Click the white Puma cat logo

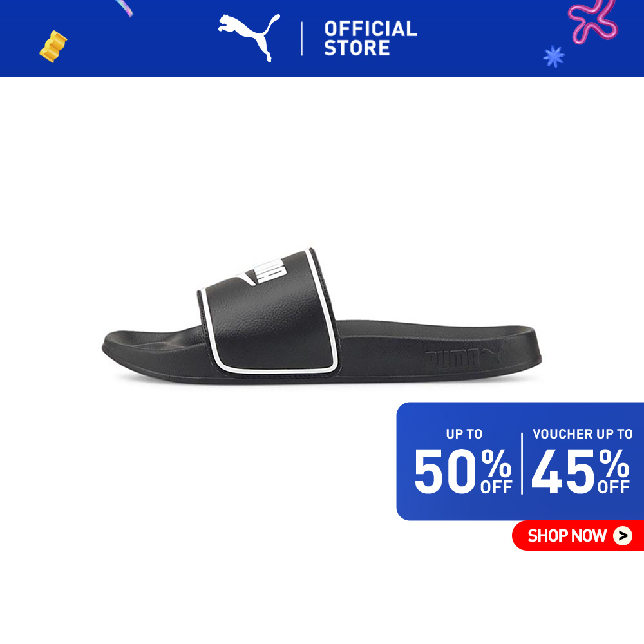(249, 38)
